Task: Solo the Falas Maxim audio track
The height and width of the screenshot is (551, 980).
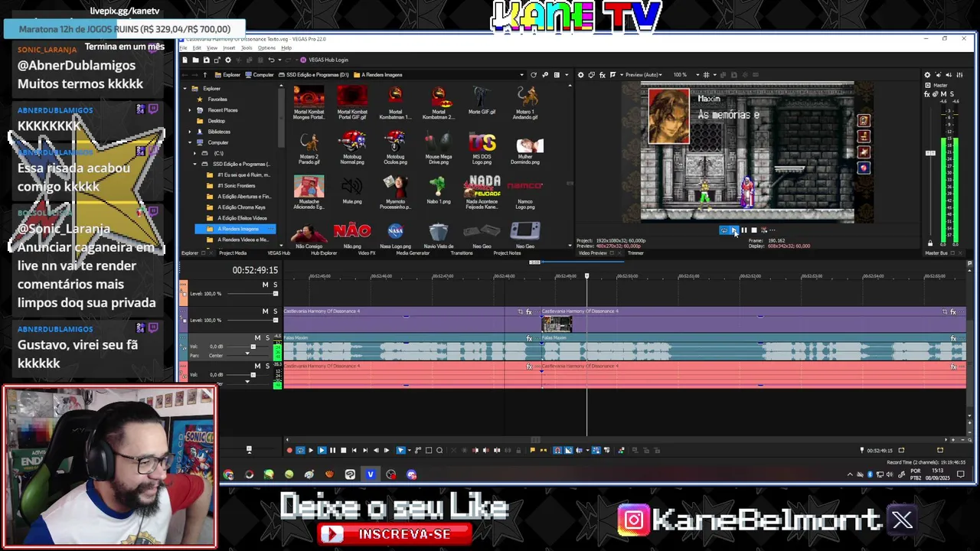Action: 267,337
